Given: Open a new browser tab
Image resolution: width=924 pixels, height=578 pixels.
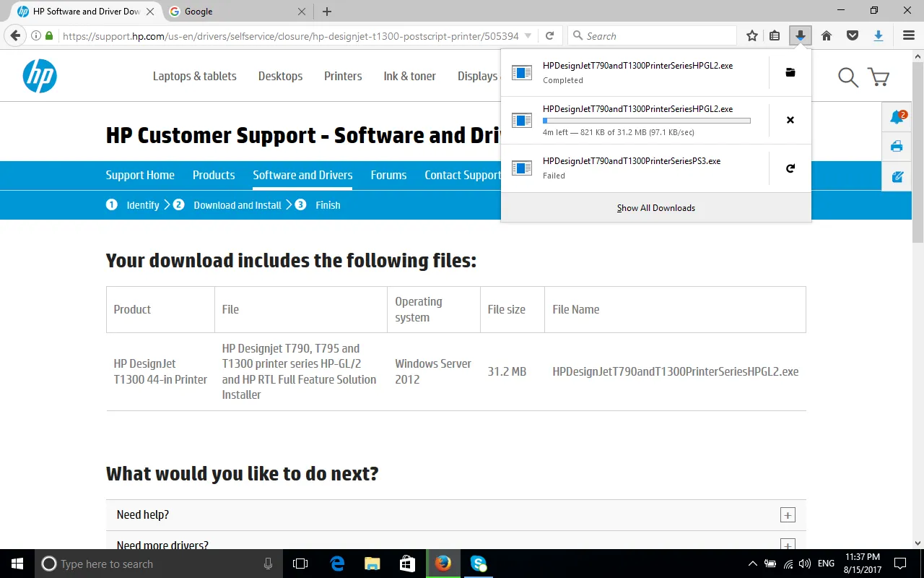Looking at the screenshot, I should tap(327, 12).
